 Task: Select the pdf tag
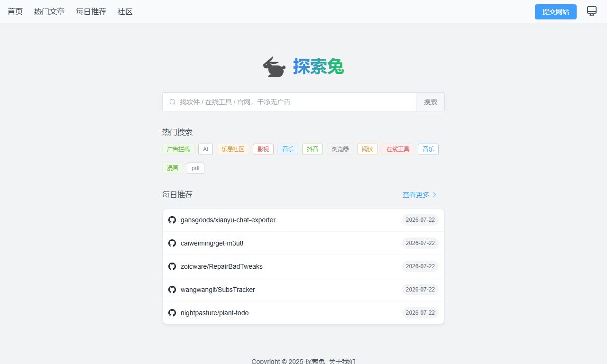[195, 168]
